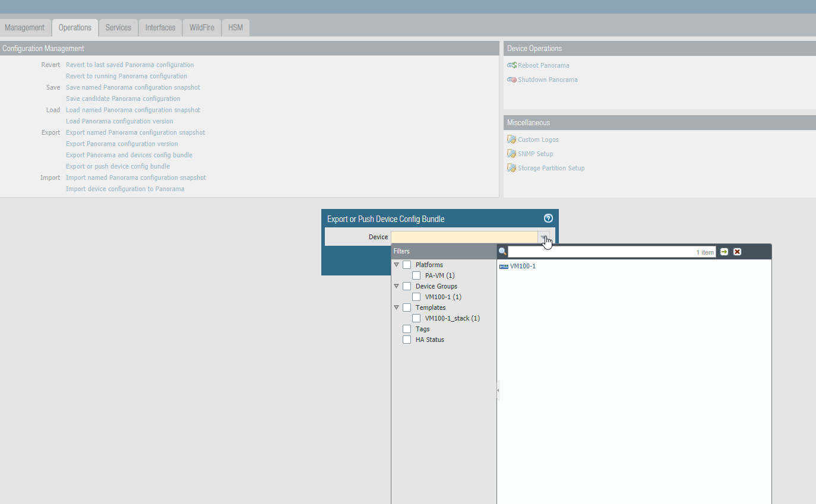Check the PA-VM (1) filter checkbox
Viewport: 816px width, 504px height.
click(x=416, y=275)
